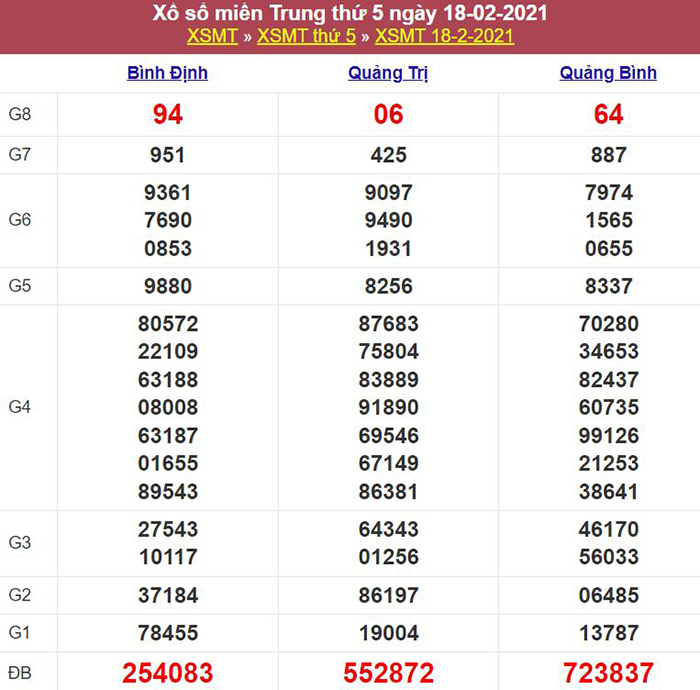The height and width of the screenshot is (690, 700).
Task: Click the G7 number 425
Action: (x=388, y=155)
